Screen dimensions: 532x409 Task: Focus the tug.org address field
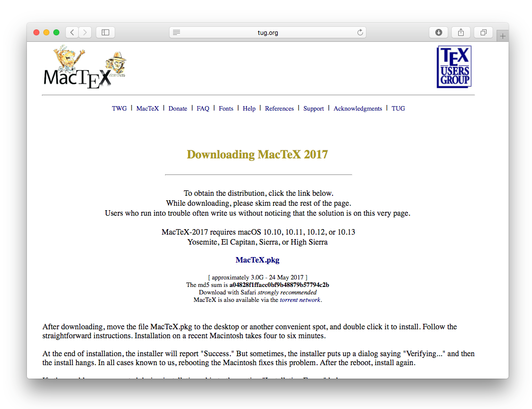[x=268, y=32]
